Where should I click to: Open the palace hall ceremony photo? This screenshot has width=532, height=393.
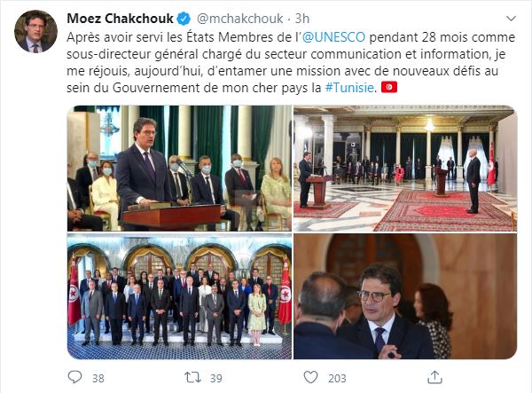405,169
